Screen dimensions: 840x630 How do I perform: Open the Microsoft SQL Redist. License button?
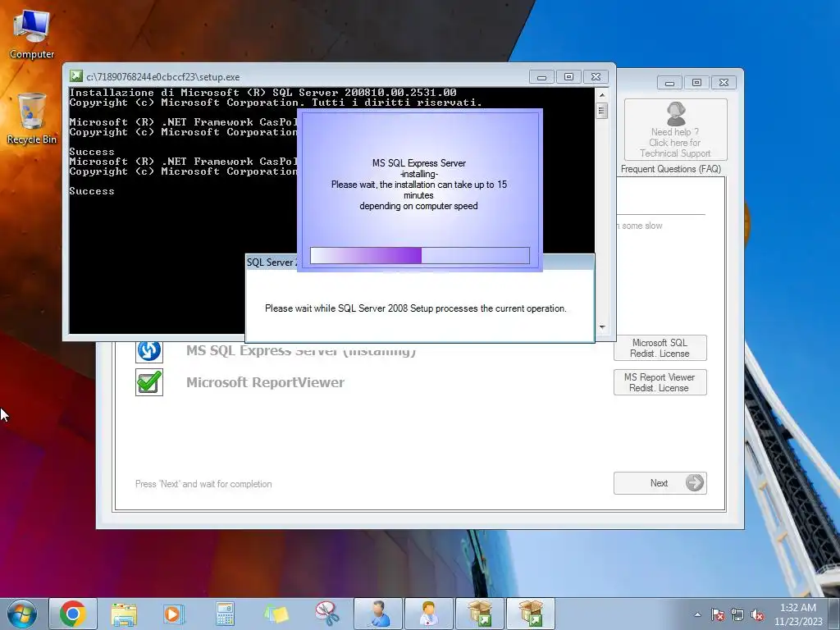click(x=660, y=348)
